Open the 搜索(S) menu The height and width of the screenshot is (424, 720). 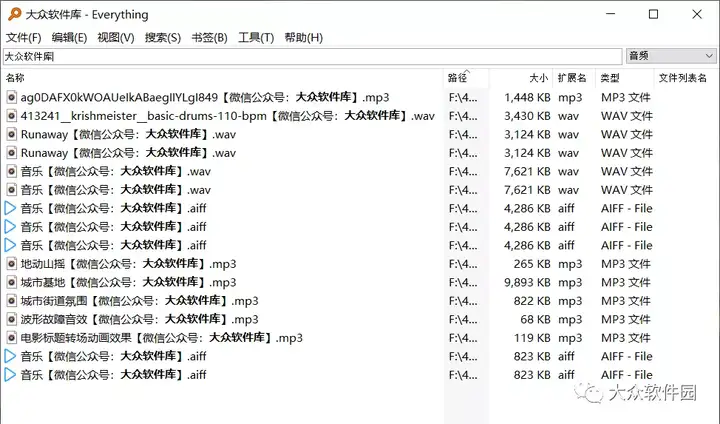pyautogui.click(x=163, y=38)
